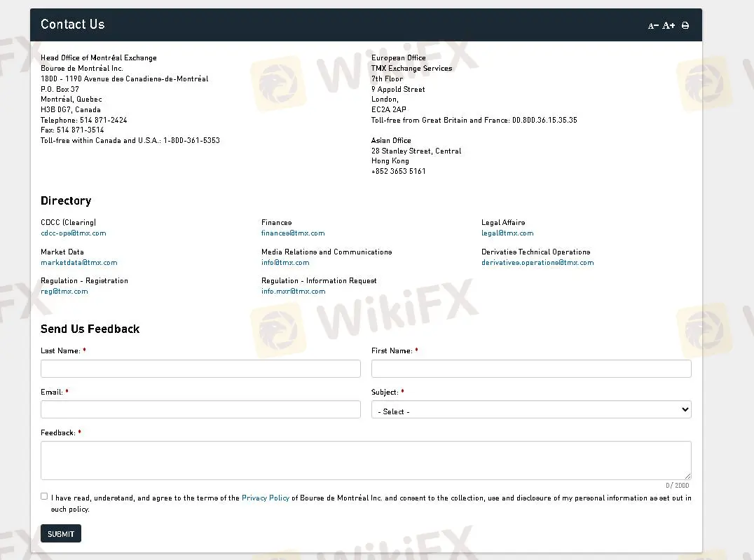
Task: Email cdcc-ops@tmx.com link
Action: 74,233
